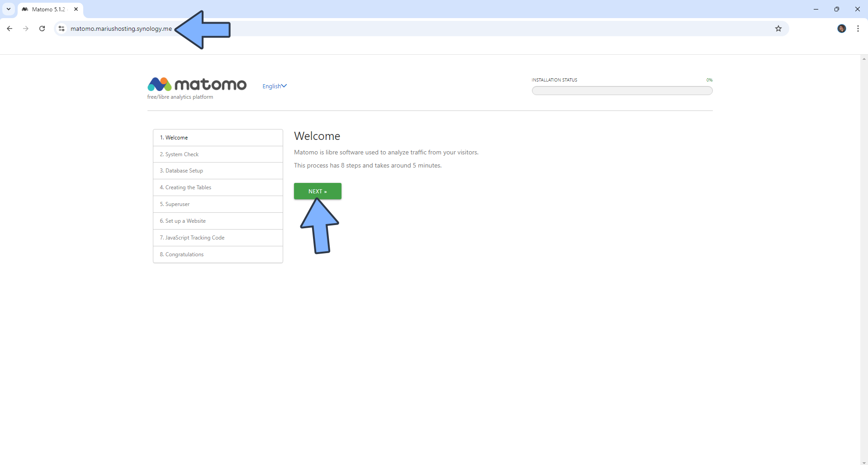Open site information icon in address bar
This screenshot has width=868, height=465.
pos(62,29)
